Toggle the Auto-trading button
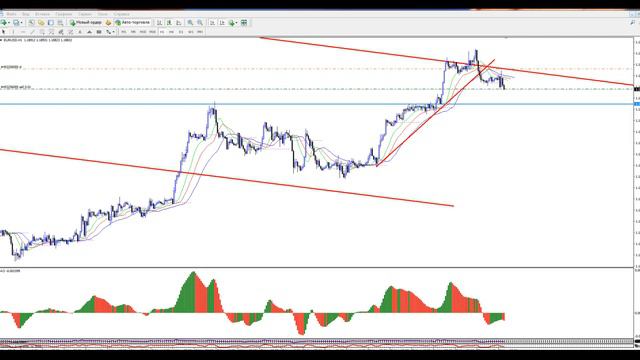The width and height of the screenshot is (640, 360). coord(133,23)
